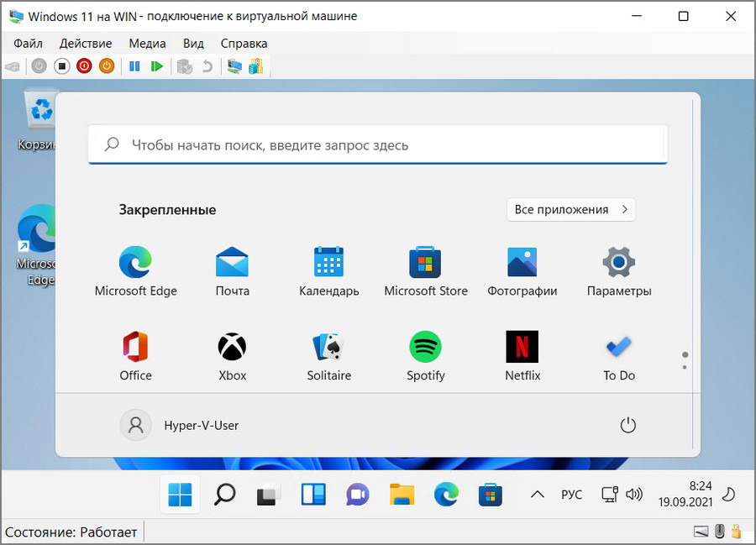The width and height of the screenshot is (756, 545).
Task: Go to the next pinned apps page dot
Action: 685,367
